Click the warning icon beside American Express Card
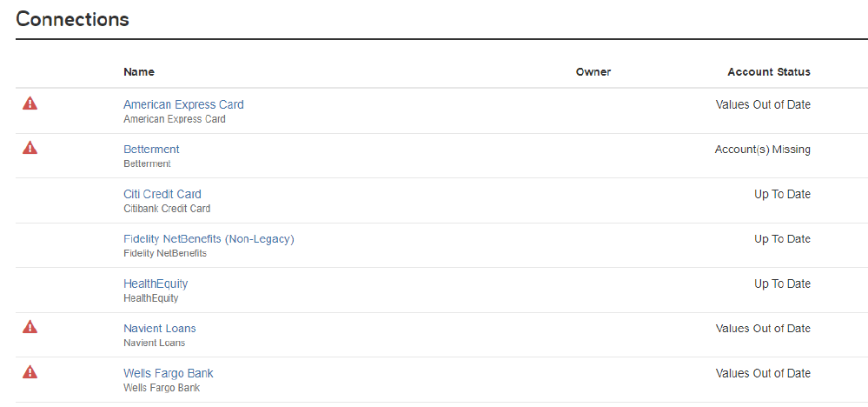The height and width of the screenshot is (407, 868). [x=30, y=103]
